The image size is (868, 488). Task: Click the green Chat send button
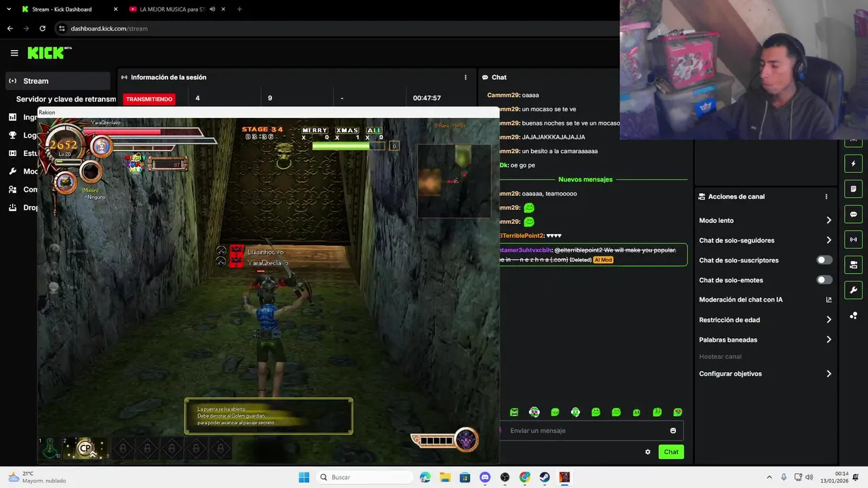[x=671, y=452]
